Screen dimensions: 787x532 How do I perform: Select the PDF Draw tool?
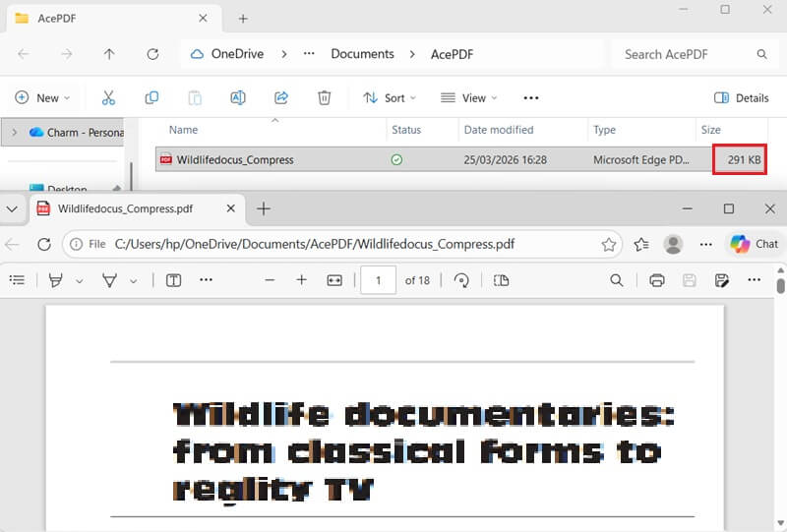(x=109, y=280)
